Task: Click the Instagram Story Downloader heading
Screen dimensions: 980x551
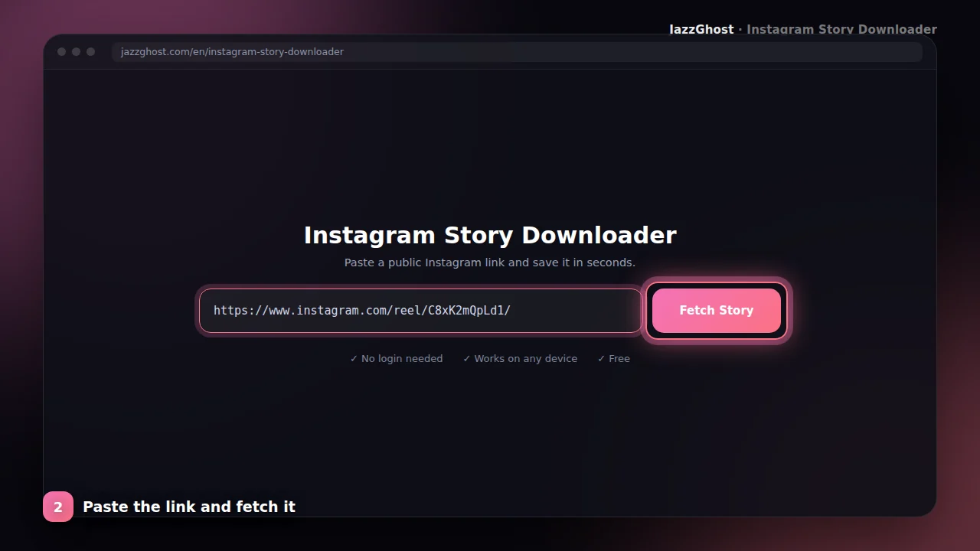Action: [490, 235]
